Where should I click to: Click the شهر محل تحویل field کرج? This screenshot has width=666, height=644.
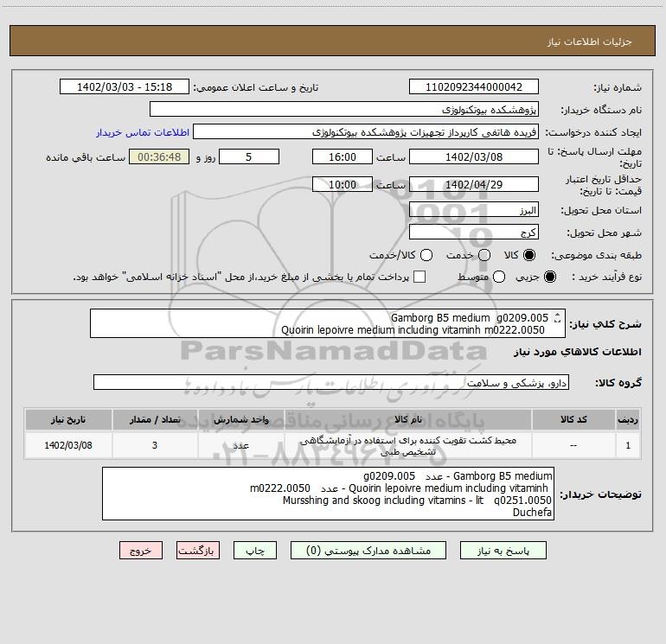pyautogui.click(x=474, y=233)
